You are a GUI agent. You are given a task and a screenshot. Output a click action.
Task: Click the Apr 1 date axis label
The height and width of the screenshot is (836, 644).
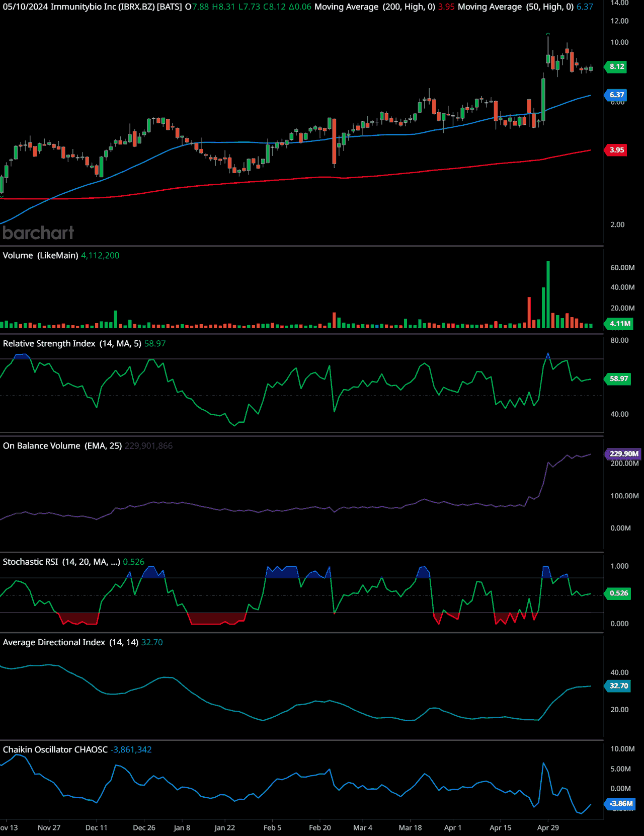[x=453, y=827]
